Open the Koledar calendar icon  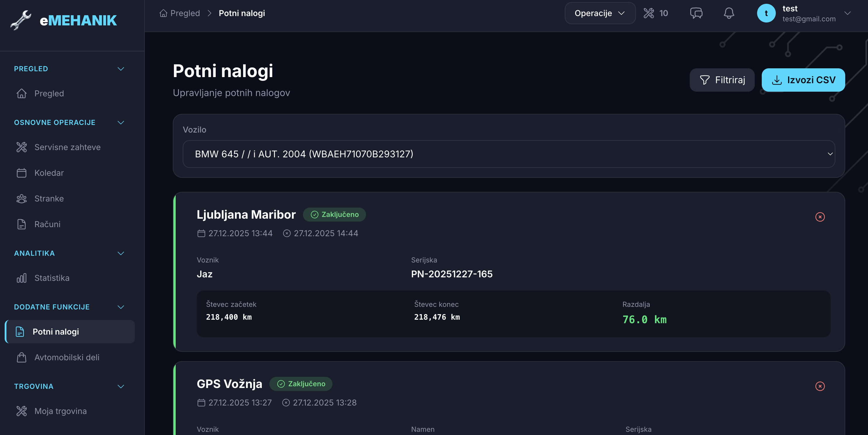pyautogui.click(x=21, y=173)
